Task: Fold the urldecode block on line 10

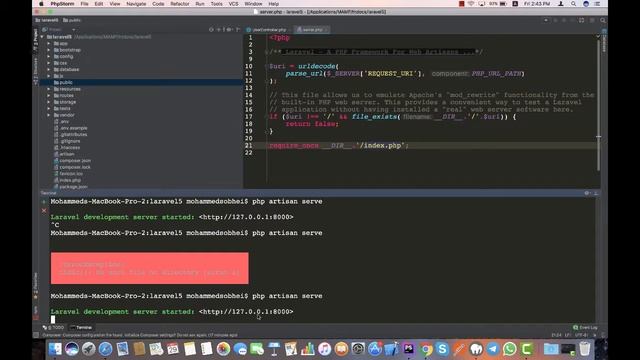Action: coord(266,66)
